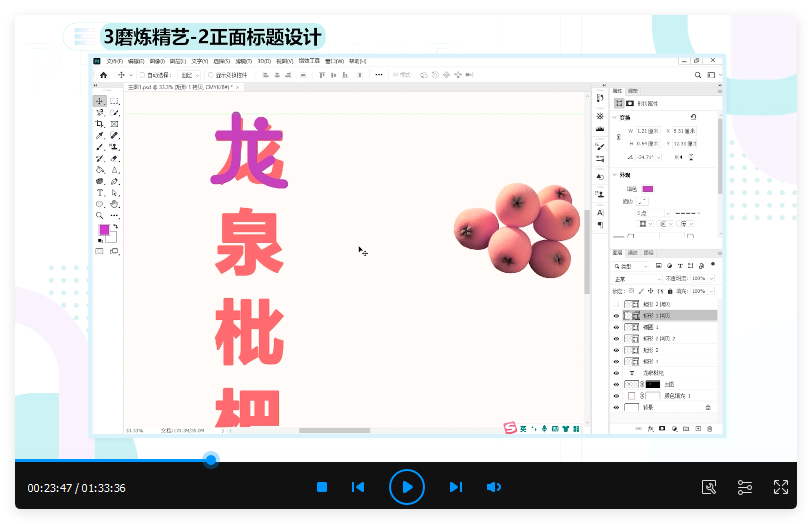
Task: Select the Horizontal Type tool
Action: coord(100,192)
